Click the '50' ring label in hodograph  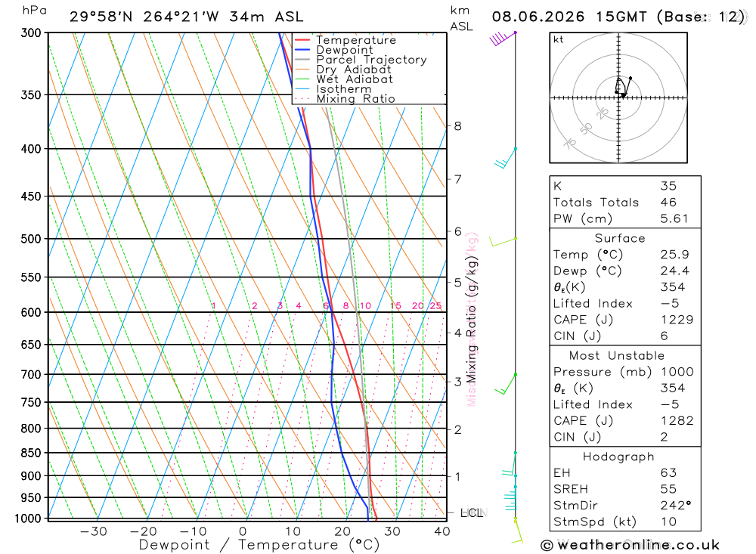click(x=586, y=128)
